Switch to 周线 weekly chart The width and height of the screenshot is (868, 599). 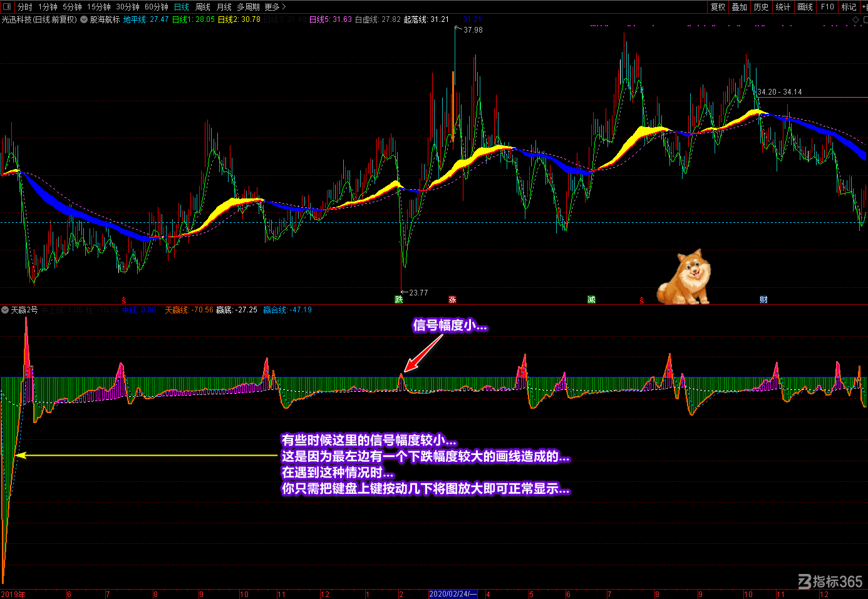(203, 7)
